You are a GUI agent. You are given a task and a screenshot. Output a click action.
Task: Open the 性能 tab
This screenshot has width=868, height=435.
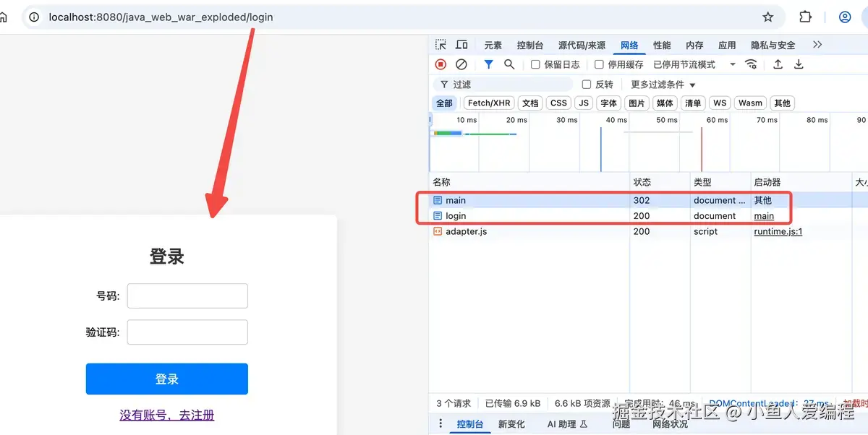(x=662, y=45)
